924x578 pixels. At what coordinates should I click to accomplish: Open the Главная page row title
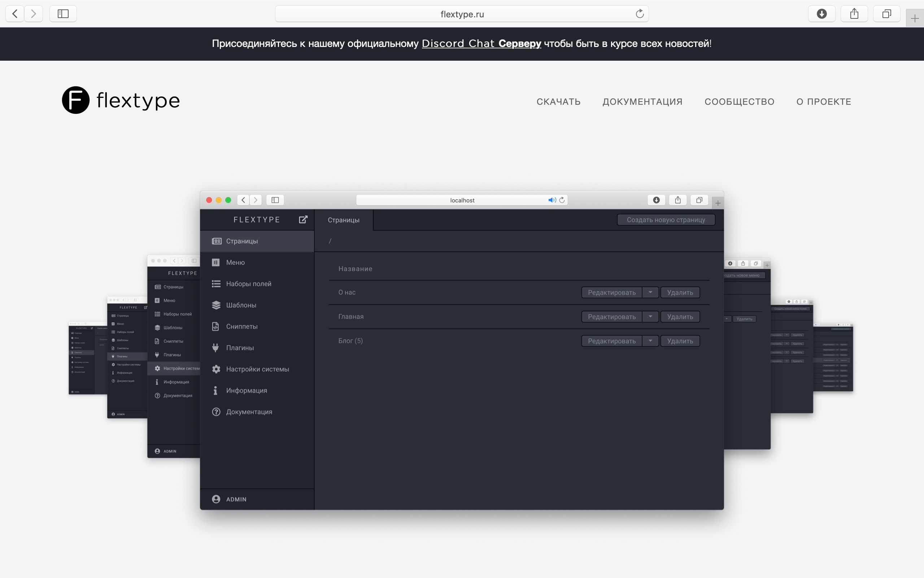(350, 316)
